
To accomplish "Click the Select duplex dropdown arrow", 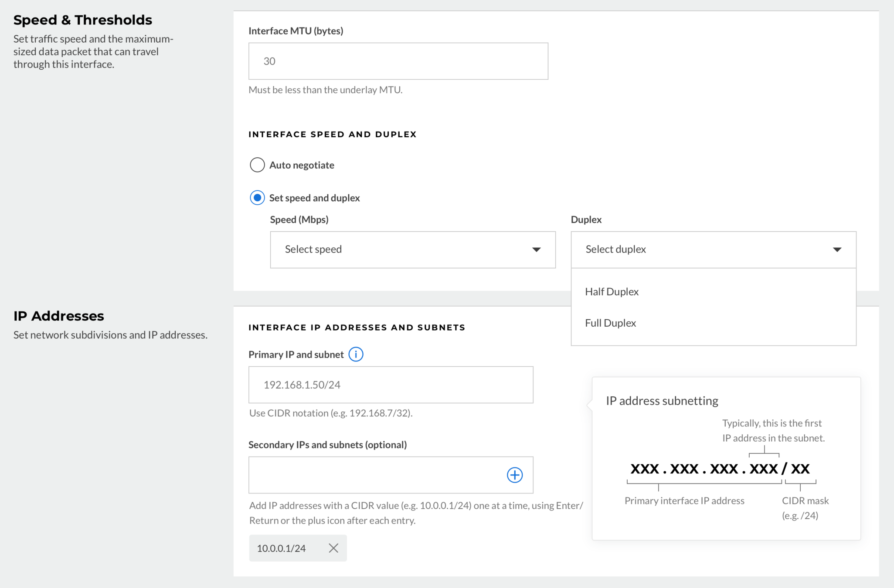I will [836, 250].
